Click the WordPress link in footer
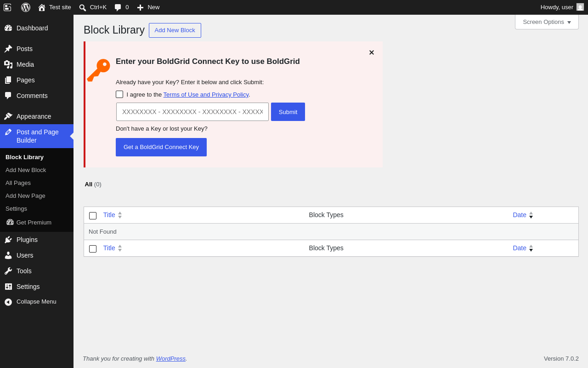The width and height of the screenshot is (588, 368). pos(171,358)
